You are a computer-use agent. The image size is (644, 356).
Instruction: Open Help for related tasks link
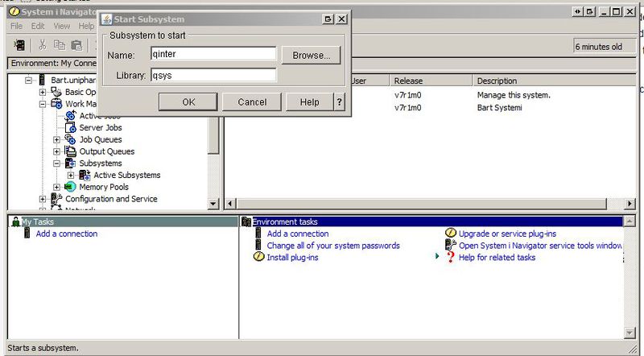click(497, 258)
